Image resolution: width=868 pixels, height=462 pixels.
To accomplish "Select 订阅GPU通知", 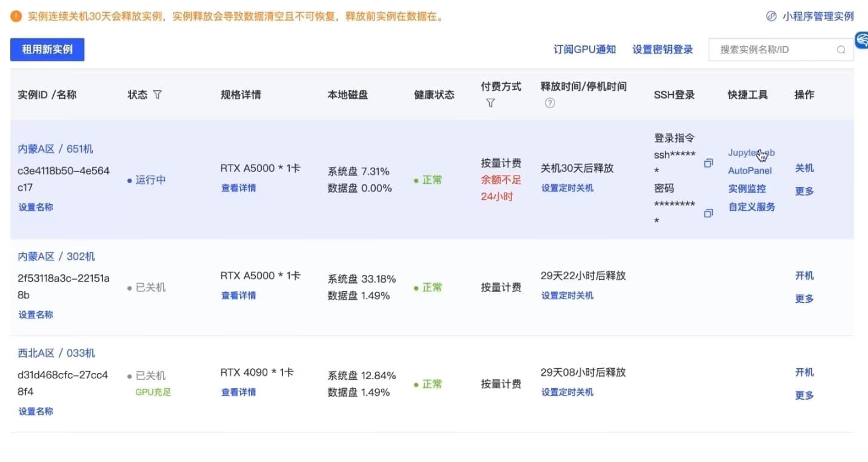I will coord(584,50).
